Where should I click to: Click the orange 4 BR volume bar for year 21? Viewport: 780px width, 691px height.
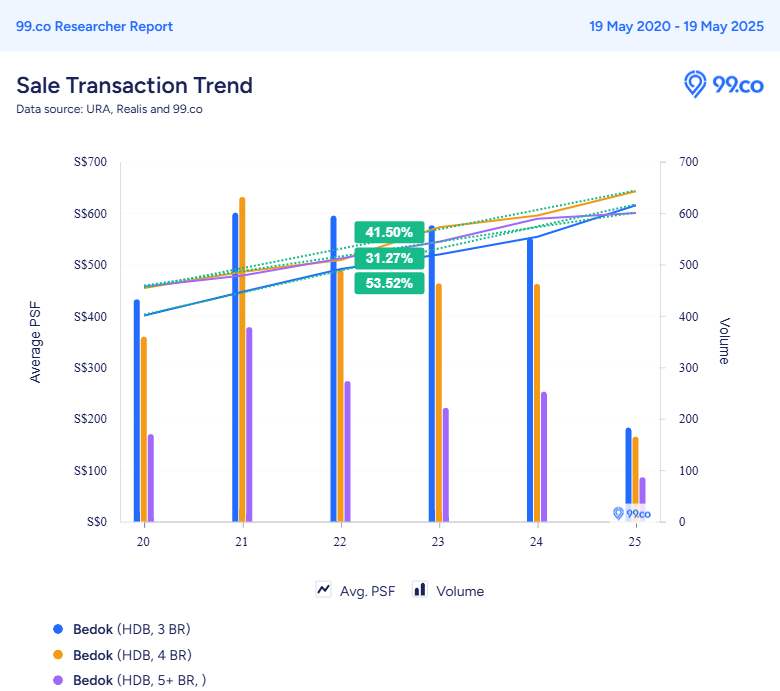click(242, 359)
